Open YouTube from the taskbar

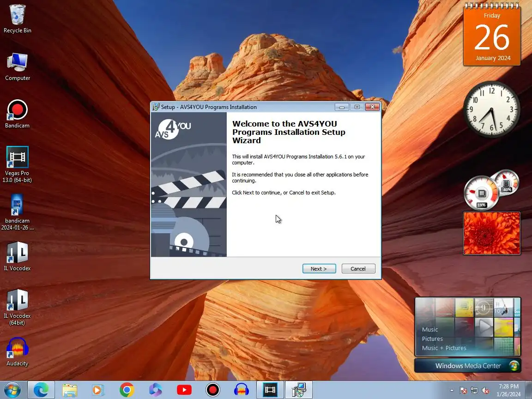point(184,390)
